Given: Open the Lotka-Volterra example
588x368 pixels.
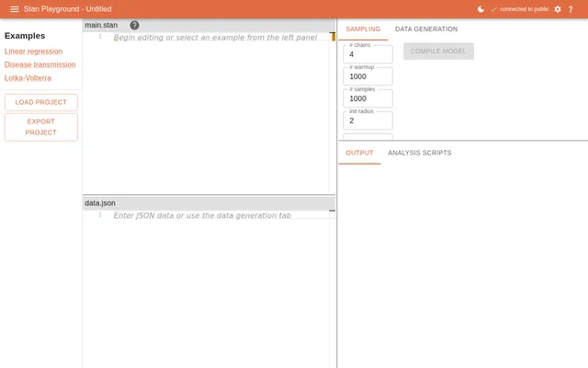Looking at the screenshot, I should (28, 78).
